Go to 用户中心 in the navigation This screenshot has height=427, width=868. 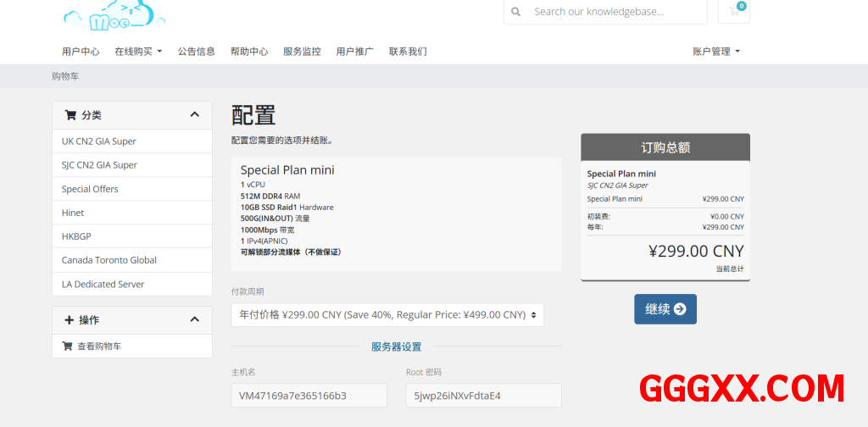(81, 52)
